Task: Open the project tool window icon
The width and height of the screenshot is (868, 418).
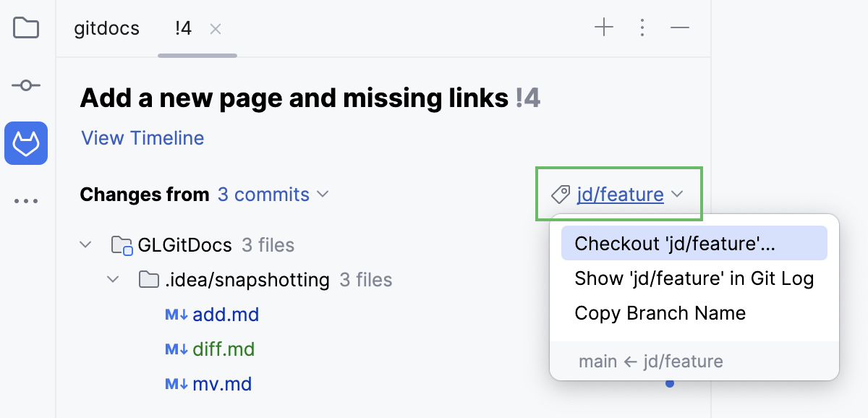Action: pyautogui.click(x=26, y=27)
